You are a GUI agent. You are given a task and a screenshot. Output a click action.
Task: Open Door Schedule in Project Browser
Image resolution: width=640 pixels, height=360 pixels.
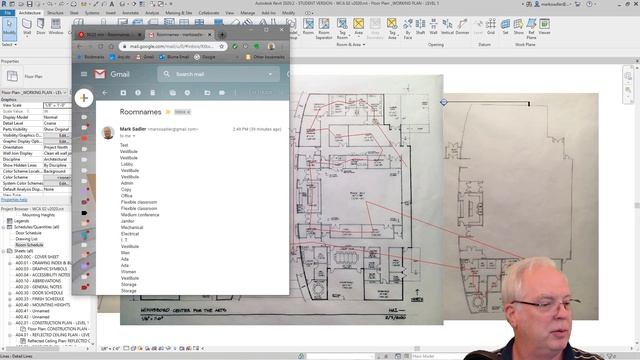tap(29, 233)
